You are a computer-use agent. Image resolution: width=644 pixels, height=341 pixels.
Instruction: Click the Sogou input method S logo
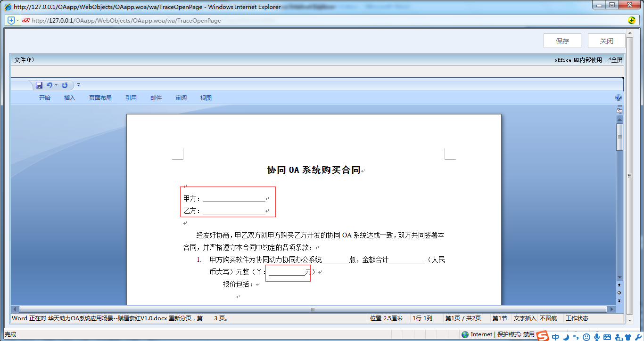click(544, 336)
